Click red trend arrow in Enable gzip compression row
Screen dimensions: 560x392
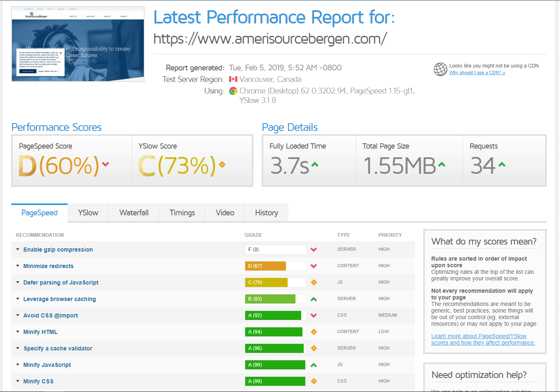[314, 250]
